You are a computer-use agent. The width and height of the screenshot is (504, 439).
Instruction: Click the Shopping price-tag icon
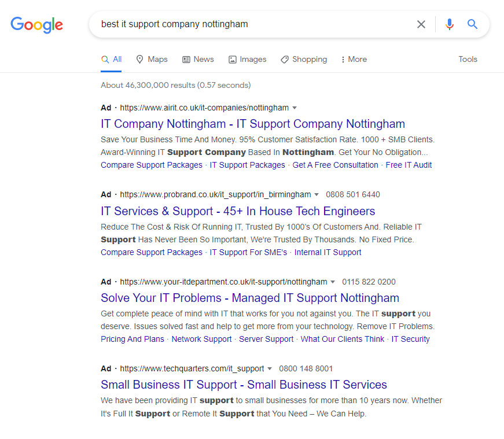[284, 59]
